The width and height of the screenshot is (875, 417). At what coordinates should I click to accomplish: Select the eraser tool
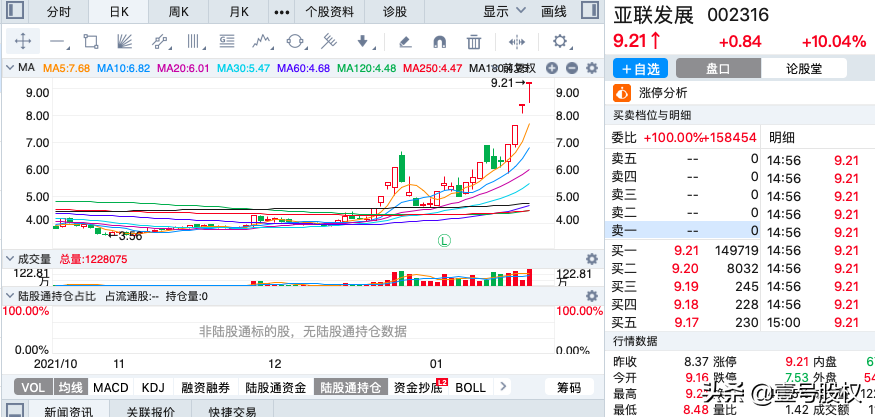[406, 41]
